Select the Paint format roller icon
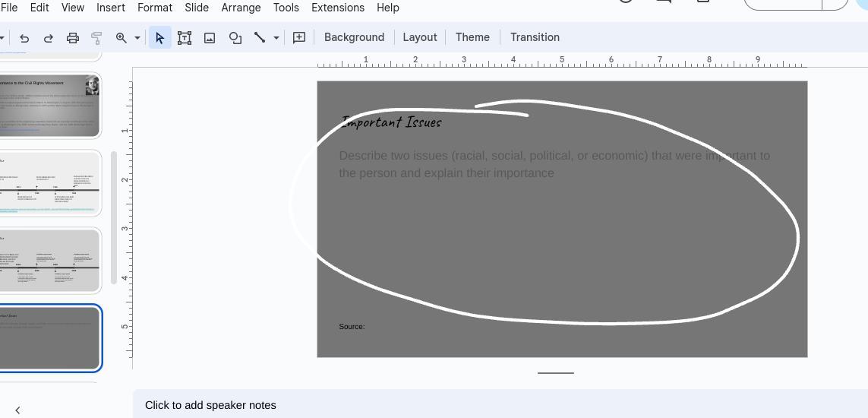This screenshot has width=868, height=418. 96,37
